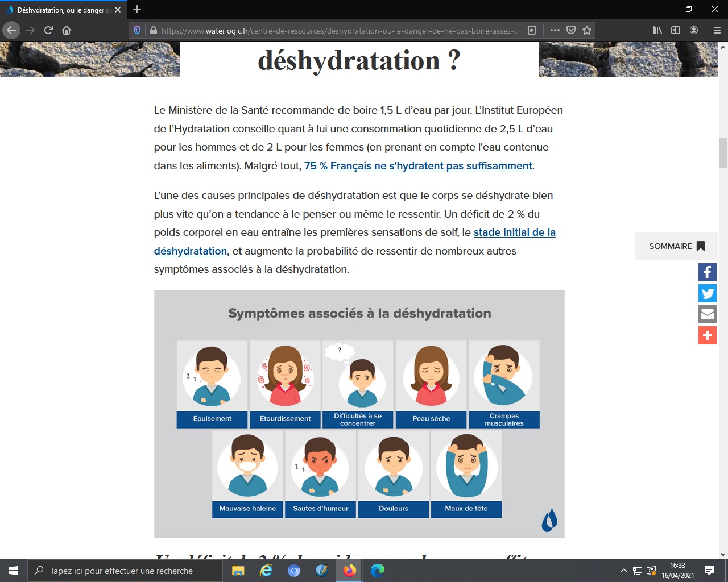Image resolution: width=728 pixels, height=582 pixels.
Task: Click the Firefox home button
Action: tap(67, 30)
